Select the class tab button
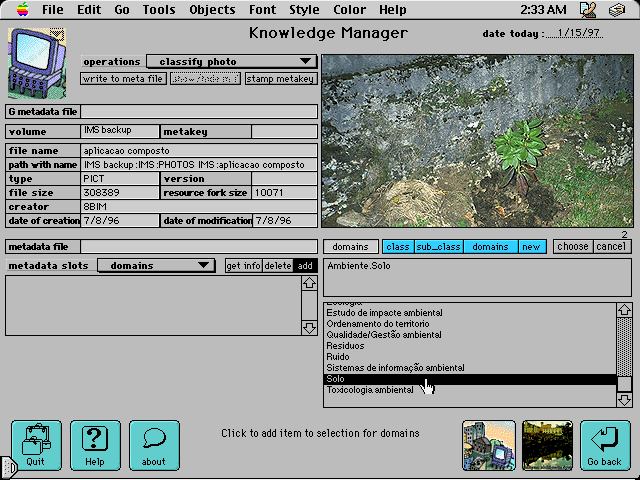The width and height of the screenshot is (640, 480). pyautogui.click(x=397, y=247)
